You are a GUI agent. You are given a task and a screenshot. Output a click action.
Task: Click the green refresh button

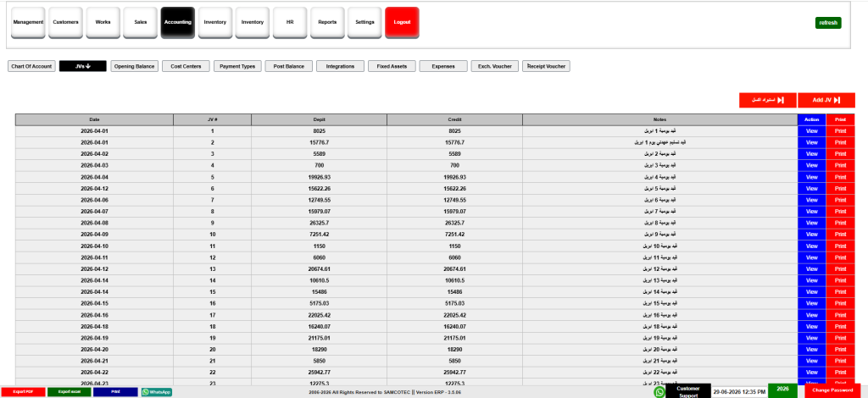[x=828, y=23]
